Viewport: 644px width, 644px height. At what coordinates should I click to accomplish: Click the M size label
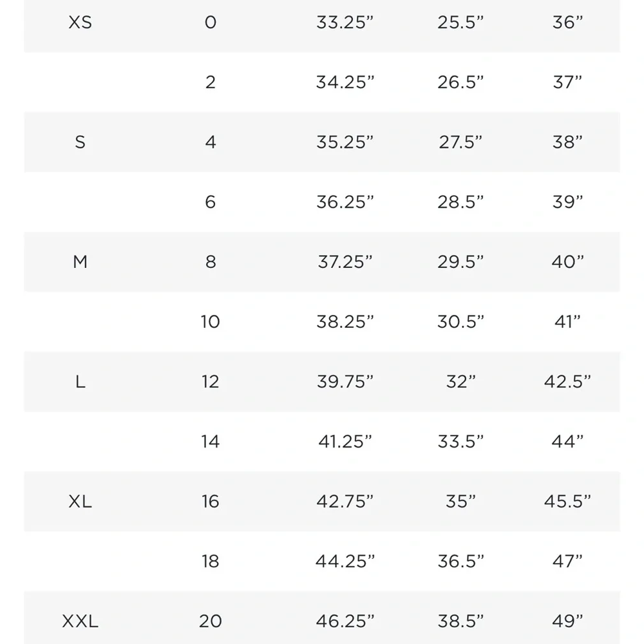(x=80, y=262)
